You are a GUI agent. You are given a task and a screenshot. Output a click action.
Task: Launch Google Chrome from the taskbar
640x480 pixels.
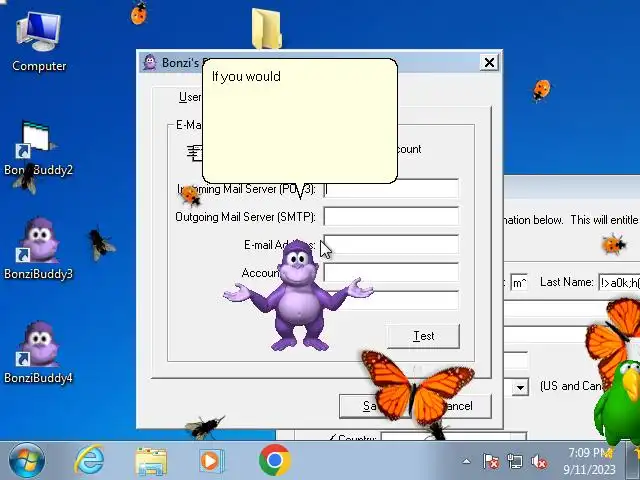pos(275,460)
